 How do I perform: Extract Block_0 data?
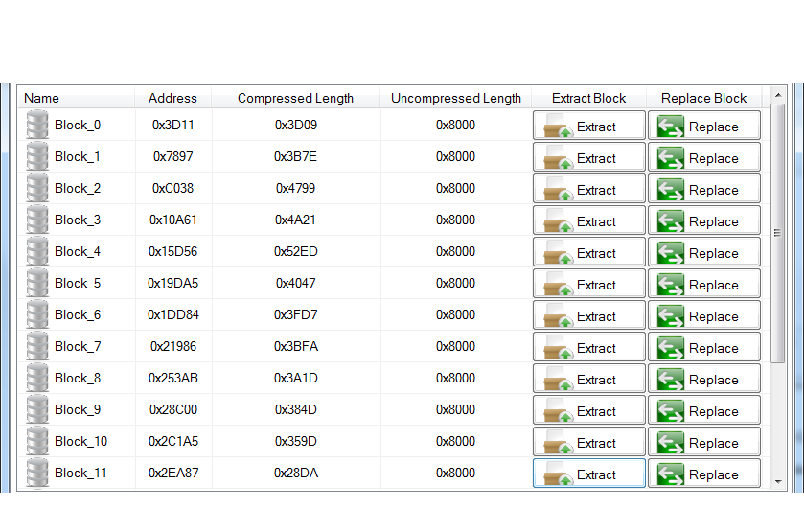[x=589, y=126]
